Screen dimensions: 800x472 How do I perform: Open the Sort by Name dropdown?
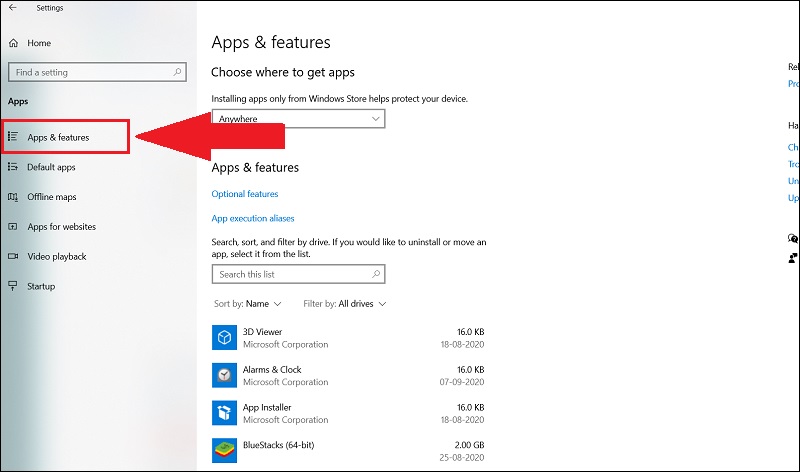coord(247,304)
